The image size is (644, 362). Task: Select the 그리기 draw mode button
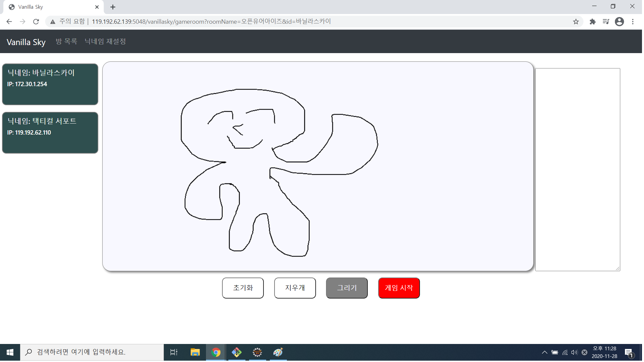coord(348,289)
